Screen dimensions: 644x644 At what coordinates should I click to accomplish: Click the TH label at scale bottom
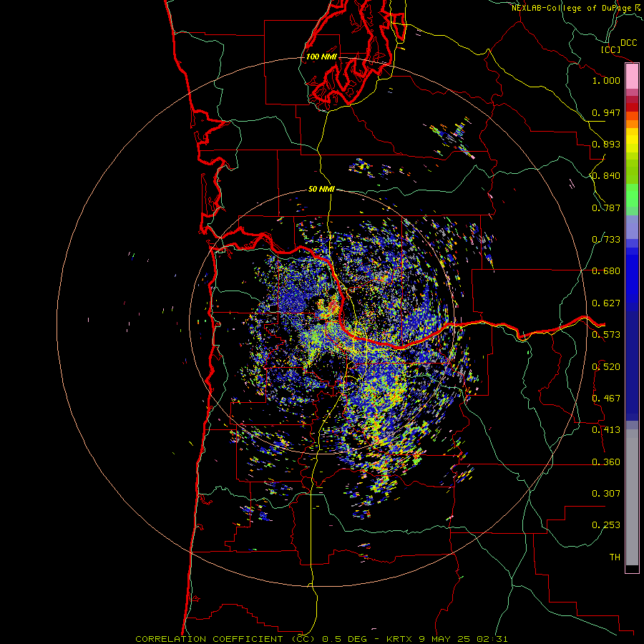615,557
